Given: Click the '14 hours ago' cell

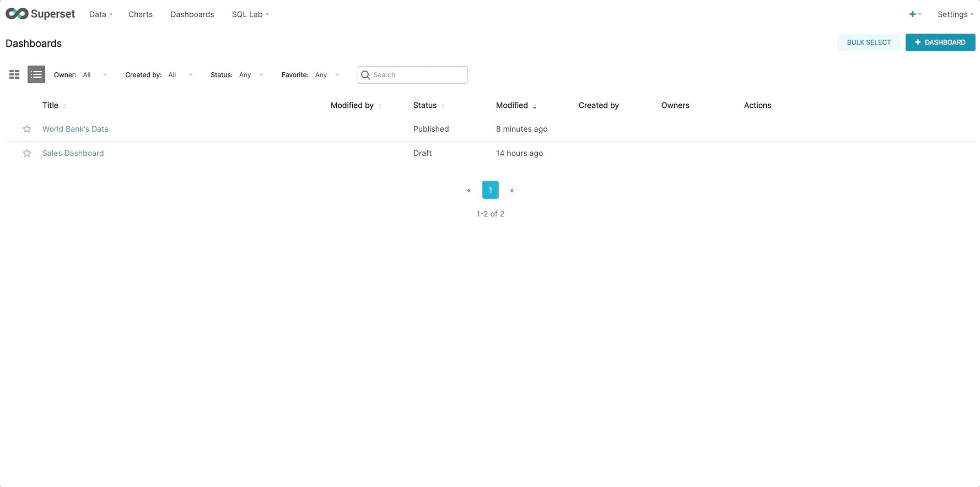Looking at the screenshot, I should pyautogui.click(x=519, y=153).
